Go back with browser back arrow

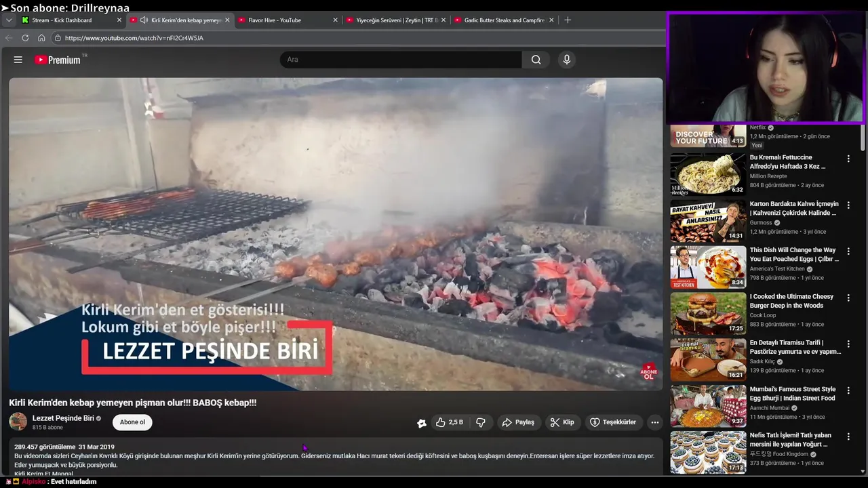click(x=9, y=38)
